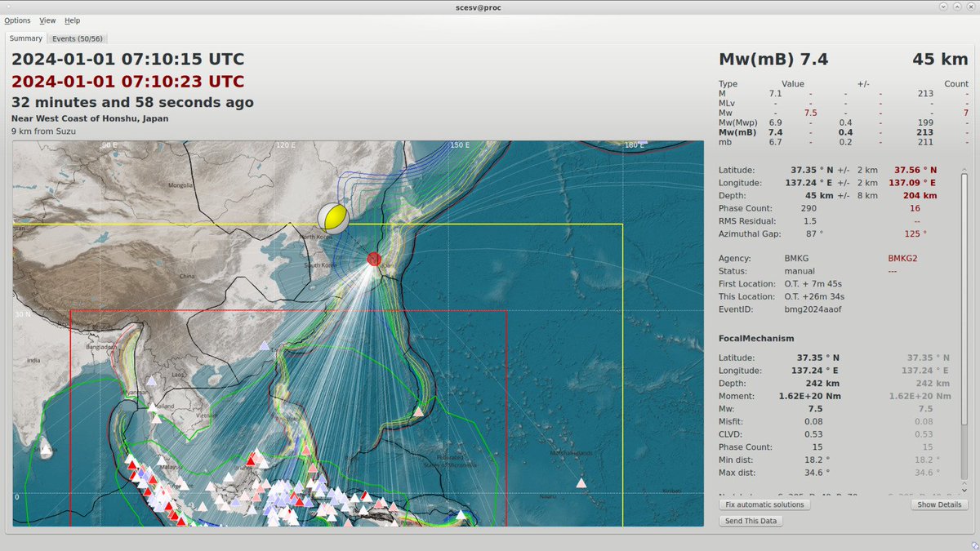This screenshot has height=551, width=980.
Task: Select the pink station triangle south of Marshall Islands
Action: click(x=581, y=483)
